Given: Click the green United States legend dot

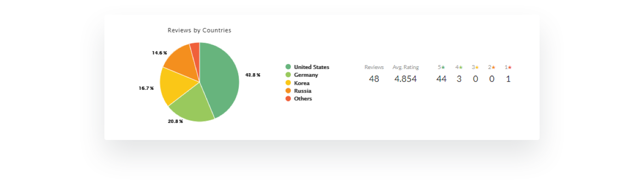Looking at the screenshot, I should 288,67.
